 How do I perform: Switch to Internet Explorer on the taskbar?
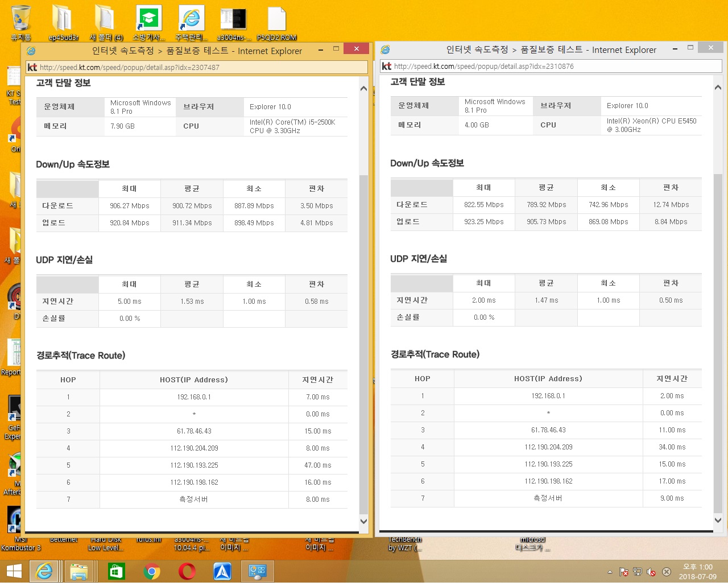click(x=44, y=571)
